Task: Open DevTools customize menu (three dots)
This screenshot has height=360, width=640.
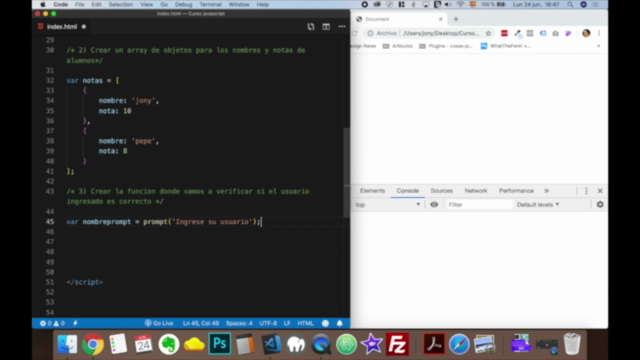Action: [586, 191]
